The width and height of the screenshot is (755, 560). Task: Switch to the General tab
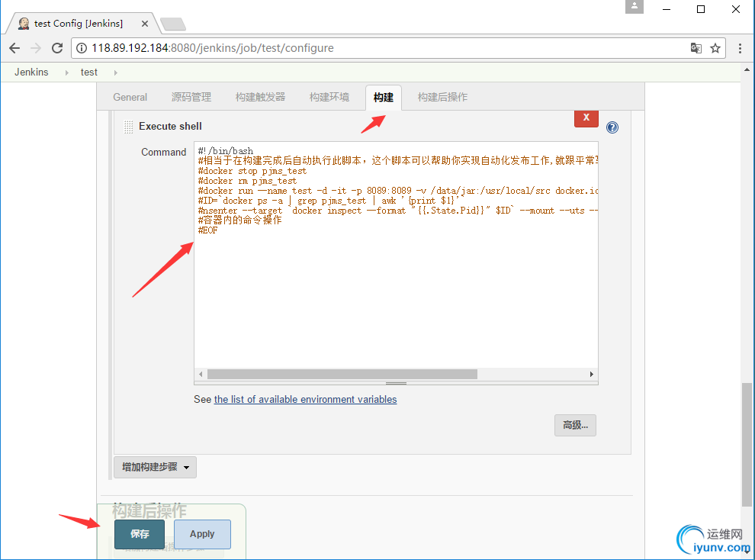[x=130, y=97]
